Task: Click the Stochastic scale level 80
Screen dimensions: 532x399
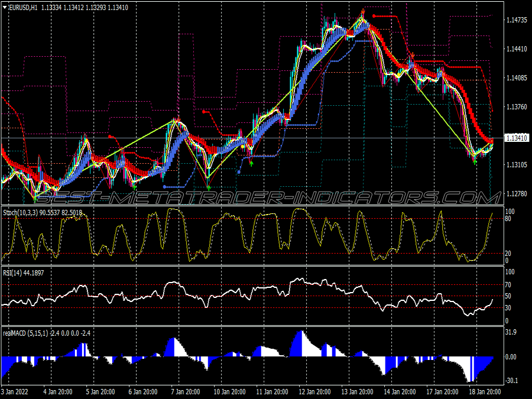Action: pos(508,219)
